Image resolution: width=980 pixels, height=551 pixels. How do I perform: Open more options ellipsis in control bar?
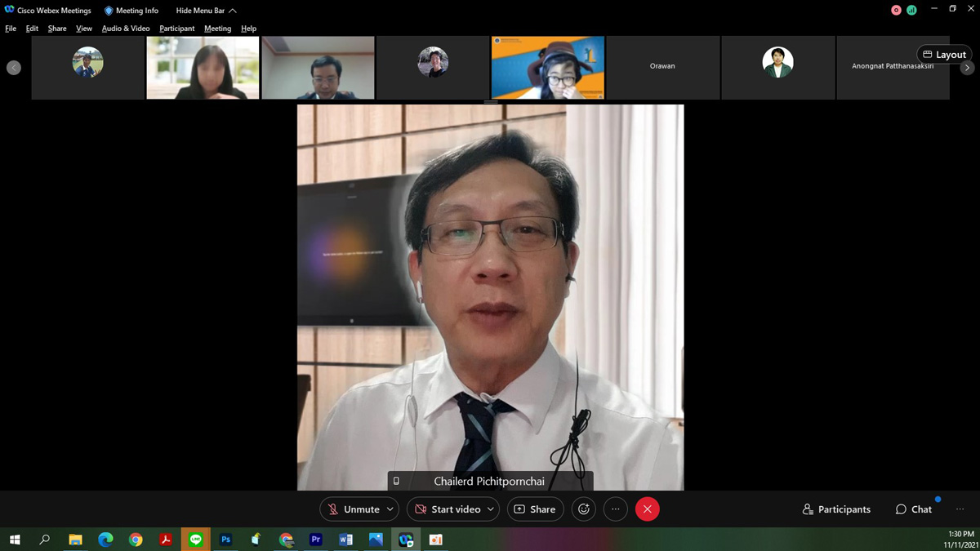616,509
